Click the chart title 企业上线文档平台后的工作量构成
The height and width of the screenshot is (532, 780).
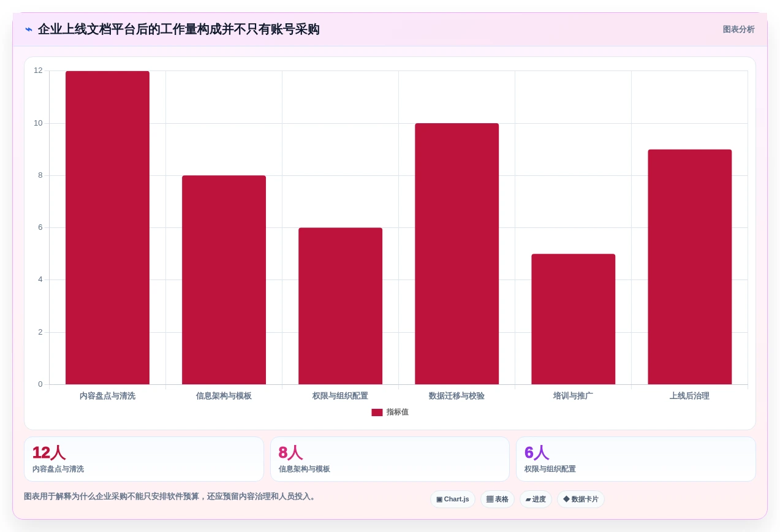coord(178,29)
